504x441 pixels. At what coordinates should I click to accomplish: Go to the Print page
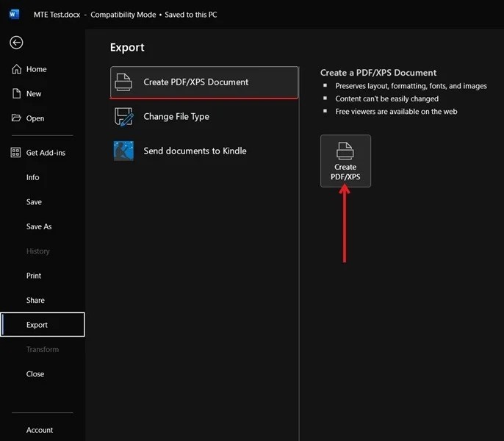click(34, 276)
